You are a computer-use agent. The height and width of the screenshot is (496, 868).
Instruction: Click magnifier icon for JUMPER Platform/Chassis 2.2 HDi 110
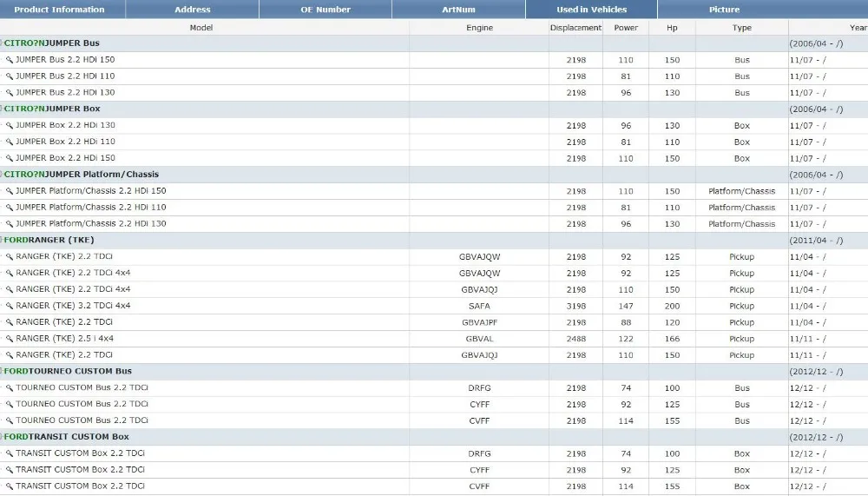(10, 208)
